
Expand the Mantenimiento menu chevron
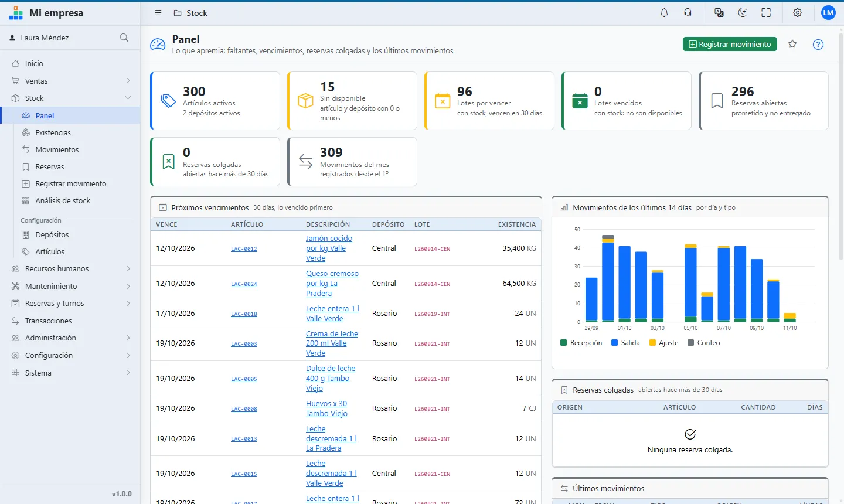click(x=128, y=286)
